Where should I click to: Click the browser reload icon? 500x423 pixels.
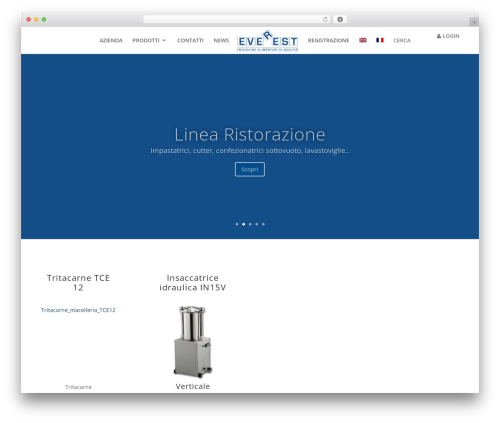(325, 19)
